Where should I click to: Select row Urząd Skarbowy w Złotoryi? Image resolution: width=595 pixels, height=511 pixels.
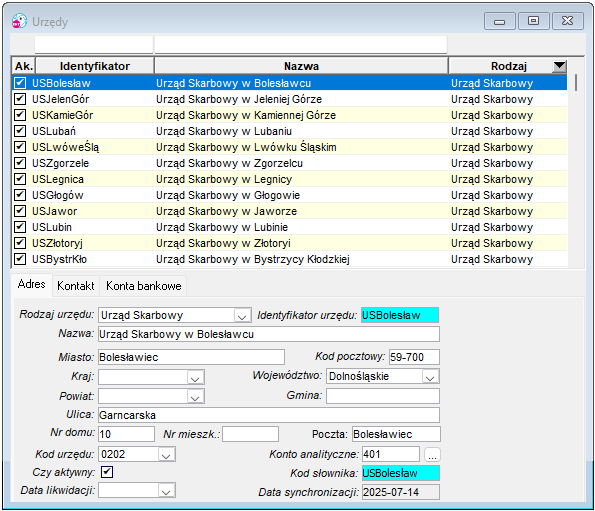(290, 243)
